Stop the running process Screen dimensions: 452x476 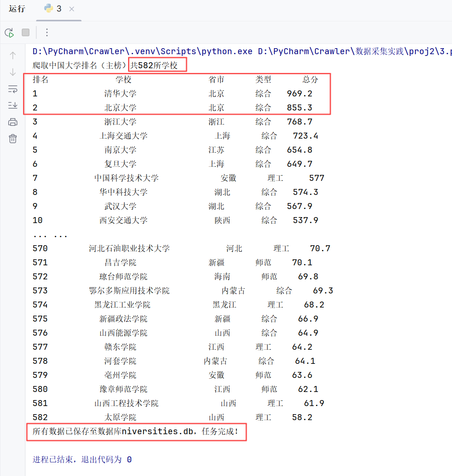click(26, 32)
